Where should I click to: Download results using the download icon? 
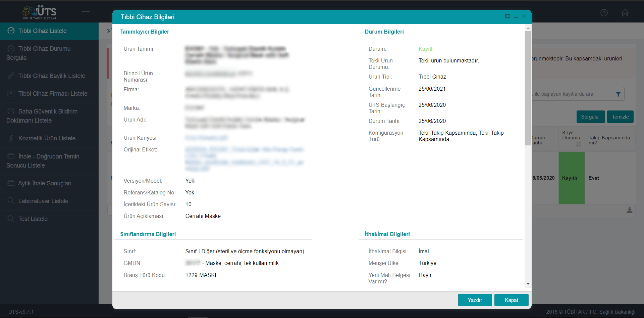[629, 210]
